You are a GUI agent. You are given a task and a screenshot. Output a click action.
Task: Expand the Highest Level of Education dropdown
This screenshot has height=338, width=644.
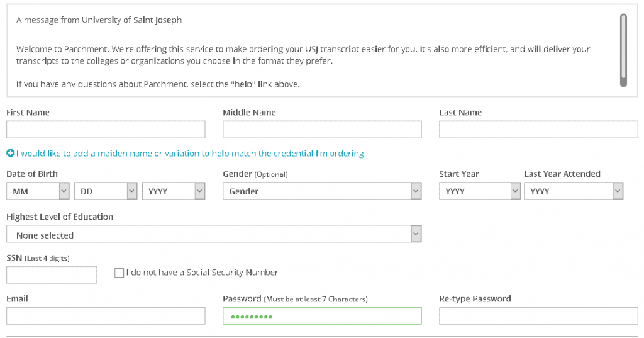pos(214,234)
